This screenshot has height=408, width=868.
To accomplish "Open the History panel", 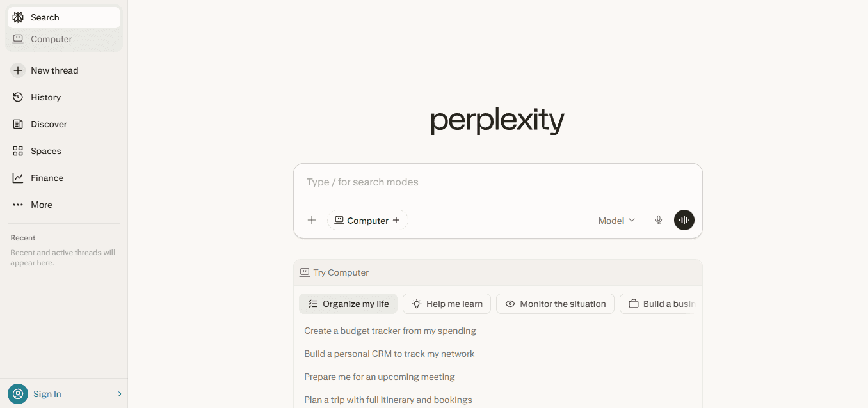I will click(x=45, y=97).
